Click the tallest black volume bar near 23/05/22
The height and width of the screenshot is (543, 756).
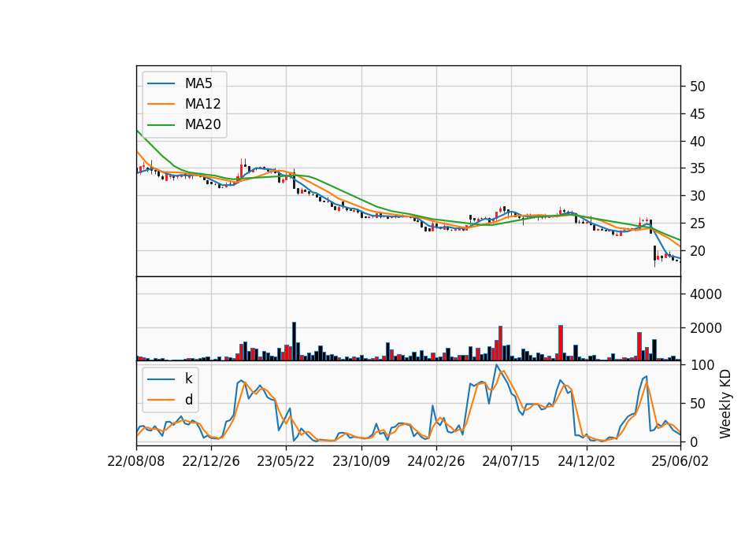[294, 341]
